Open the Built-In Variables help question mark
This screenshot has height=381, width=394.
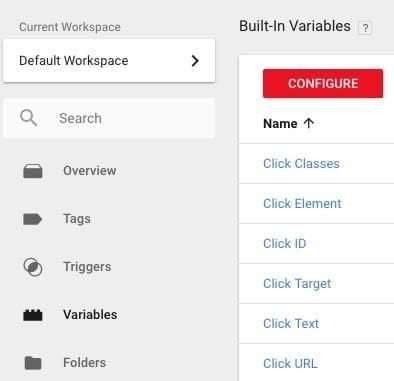click(365, 28)
